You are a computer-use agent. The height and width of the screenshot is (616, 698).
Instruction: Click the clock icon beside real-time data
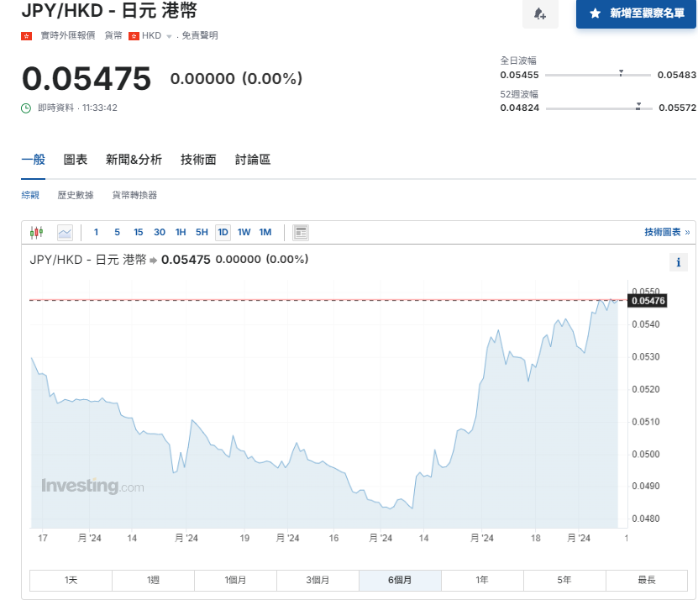[x=27, y=108]
